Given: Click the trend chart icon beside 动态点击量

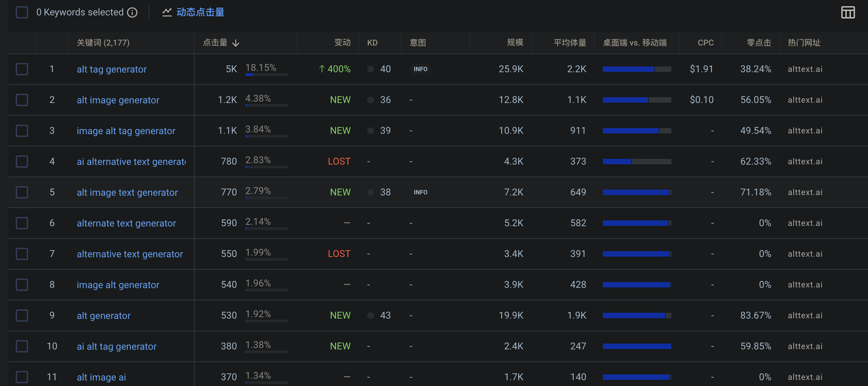Looking at the screenshot, I should (x=167, y=13).
